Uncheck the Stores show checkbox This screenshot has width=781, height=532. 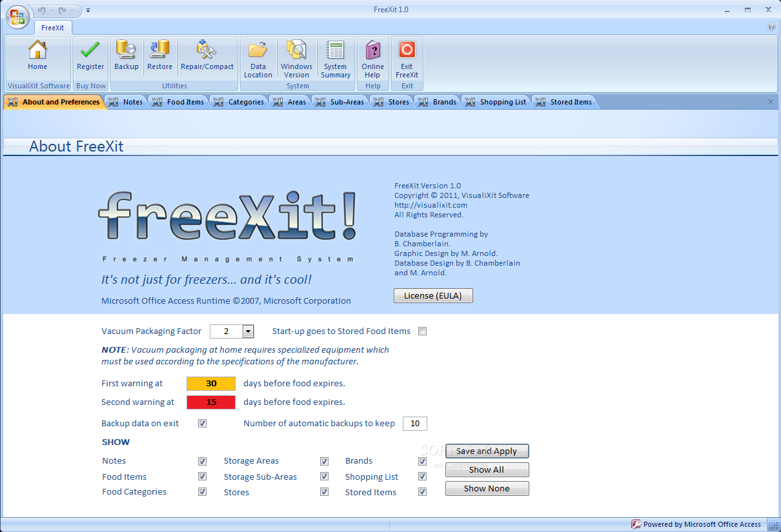325,492
